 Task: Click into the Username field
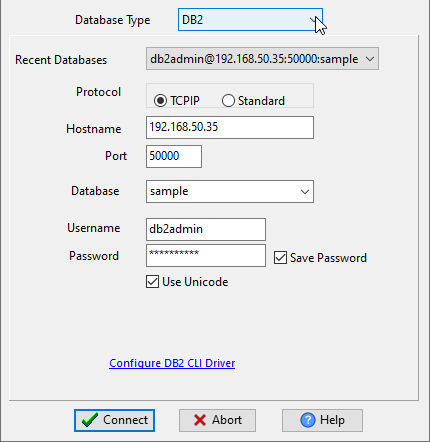coord(206,229)
